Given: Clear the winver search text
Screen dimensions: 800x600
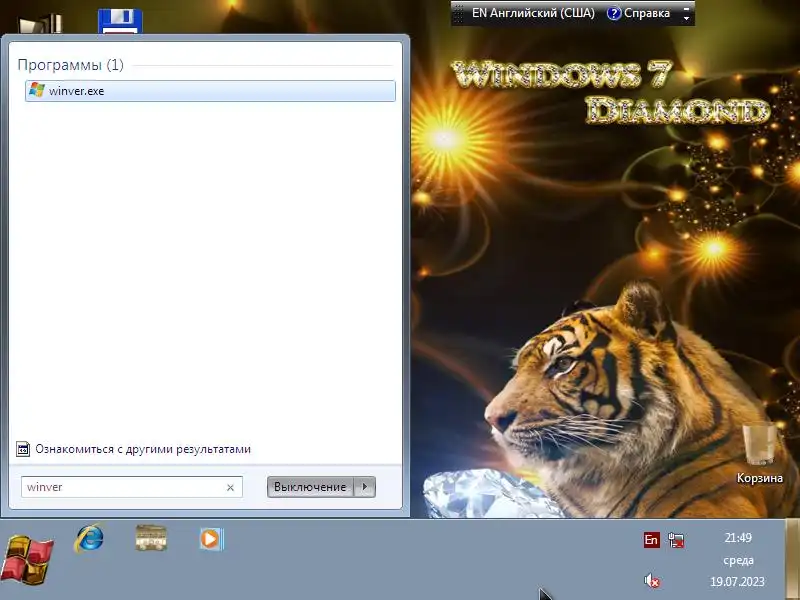Looking at the screenshot, I should tap(230, 488).
